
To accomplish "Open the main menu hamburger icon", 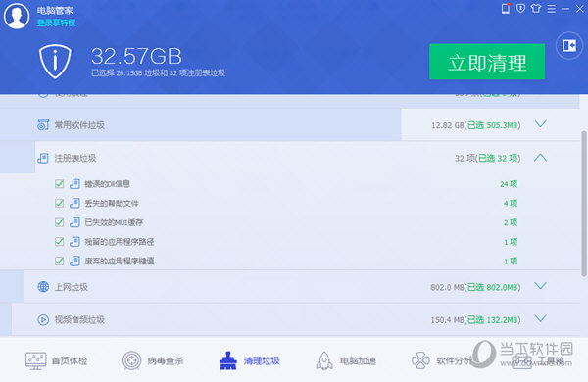I will (x=551, y=9).
